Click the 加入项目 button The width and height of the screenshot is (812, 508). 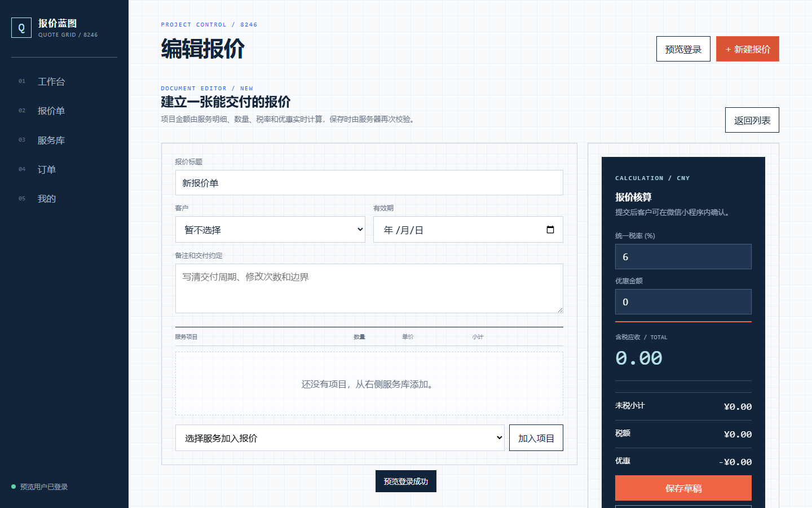click(536, 438)
